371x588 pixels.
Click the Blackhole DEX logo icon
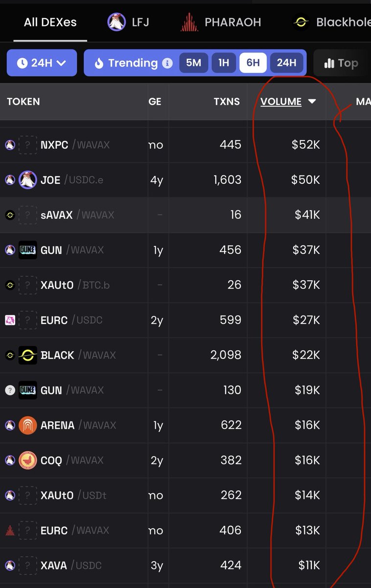(x=301, y=22)
